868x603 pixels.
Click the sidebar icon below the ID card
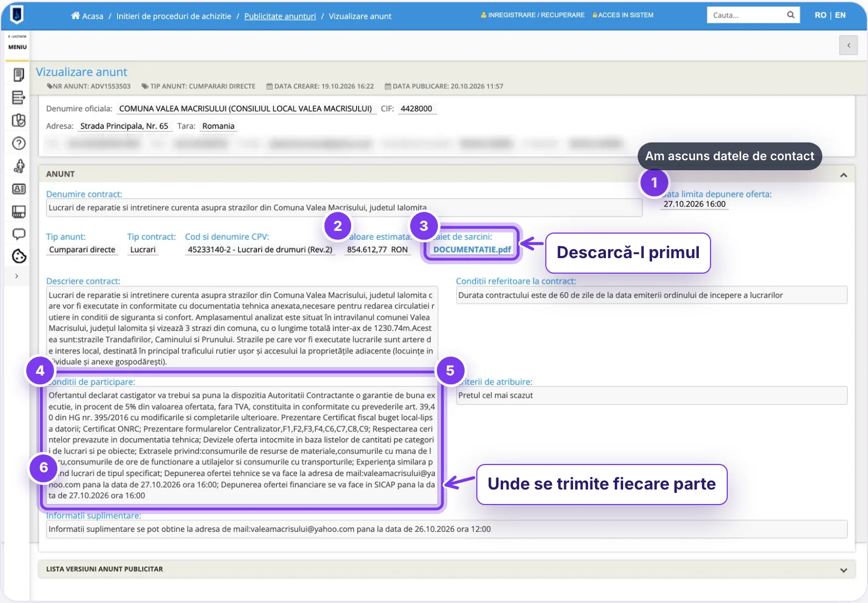click(18, 211)
